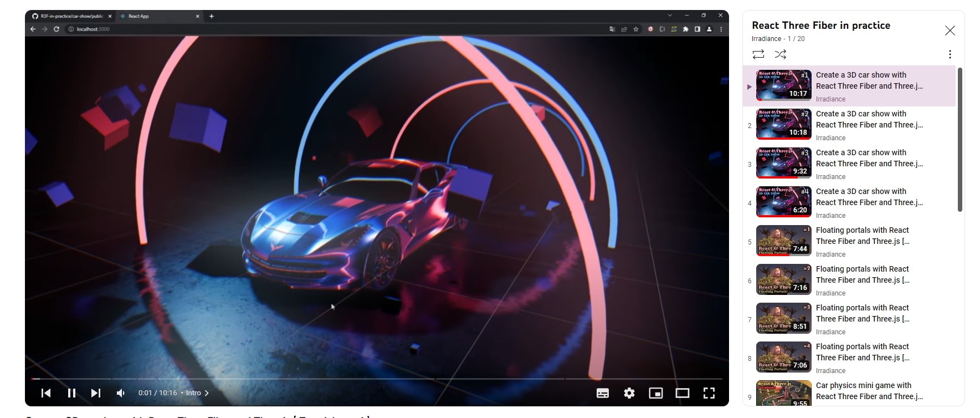The height and width of the screenshot is (418, 980).
Task: Click the playlist panel scrollbar
Action: coord(960,139)
